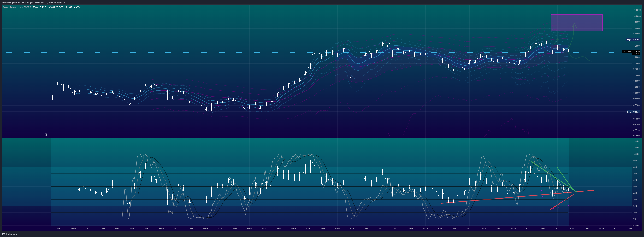The height and width of the screenshot is (237, 644).
Task: Click the '18d 3h' countdown label
Action: point(636,54)
